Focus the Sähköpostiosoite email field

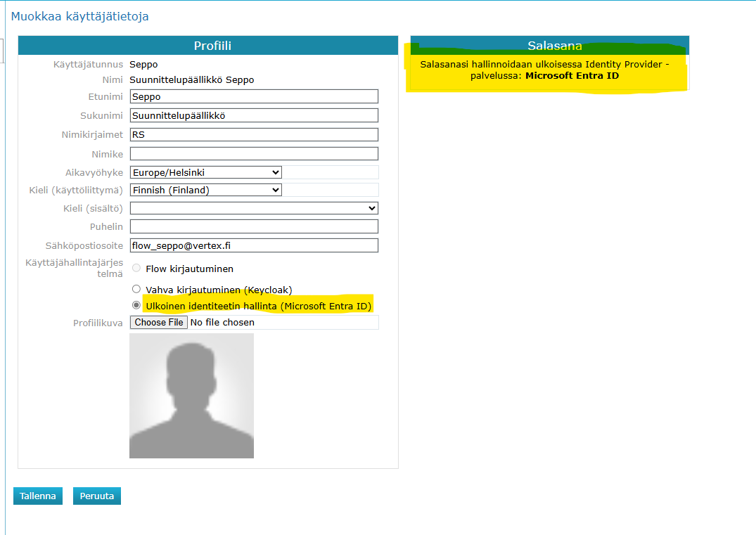tap(254, 245)
